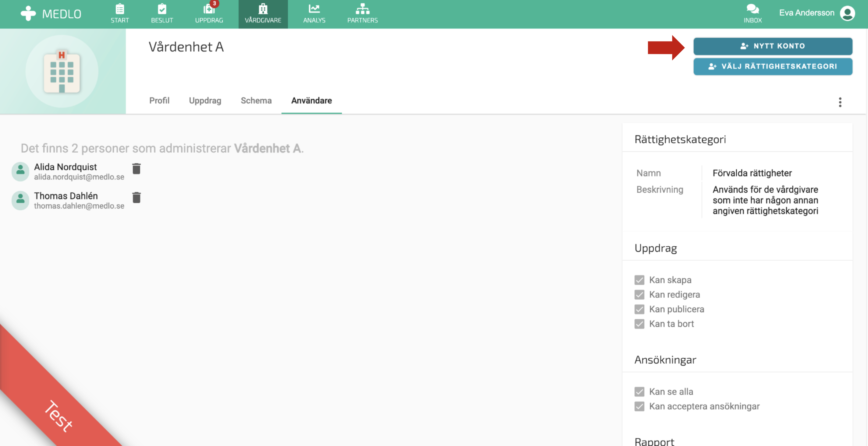The width and height of the screenshot is (868, 446).
Task: Delete user Alida Nordquist
Action: point(136,169)
